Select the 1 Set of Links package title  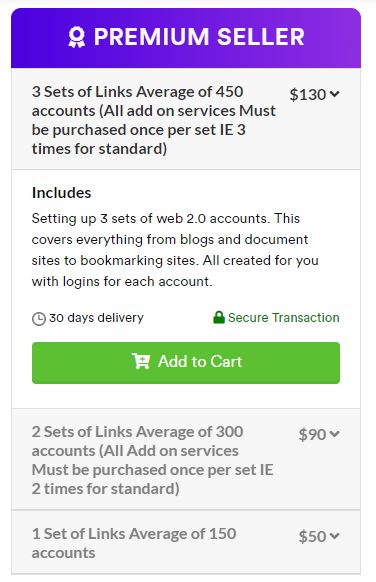[x=134, y=543]
